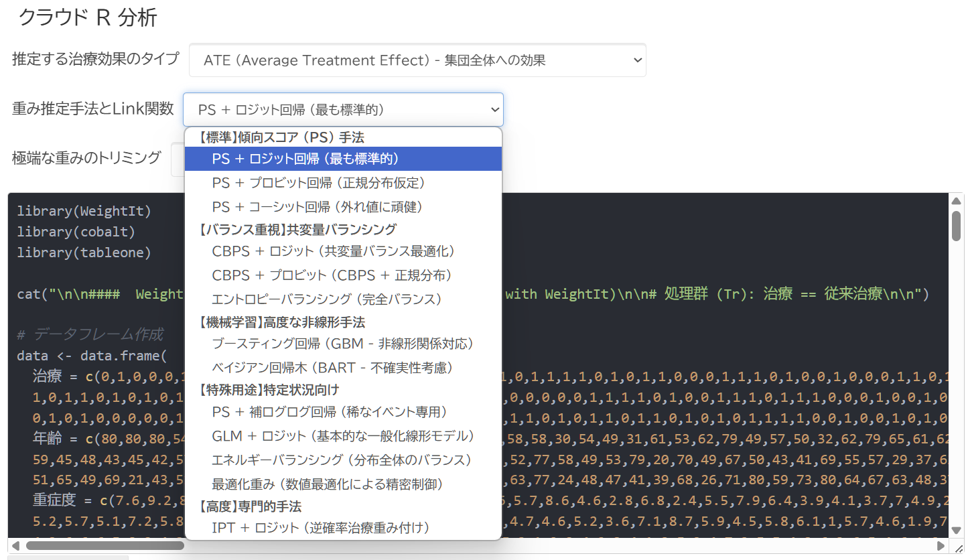Select エネルギーバランシング option
This screenshot has width=966, height=560.
pyautogui.click(x=342, y=460)
